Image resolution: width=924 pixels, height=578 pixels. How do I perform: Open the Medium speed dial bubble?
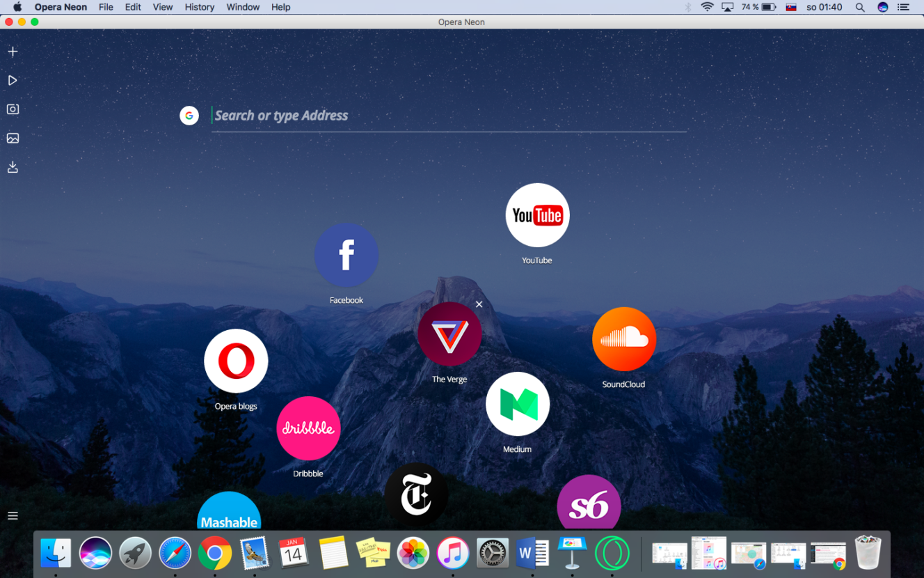click(x=518, y=404)
